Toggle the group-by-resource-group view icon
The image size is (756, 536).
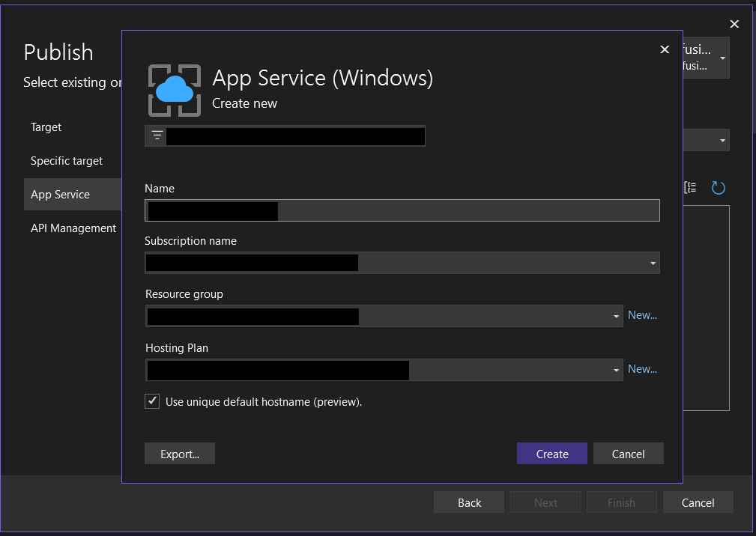coord(689,187)
